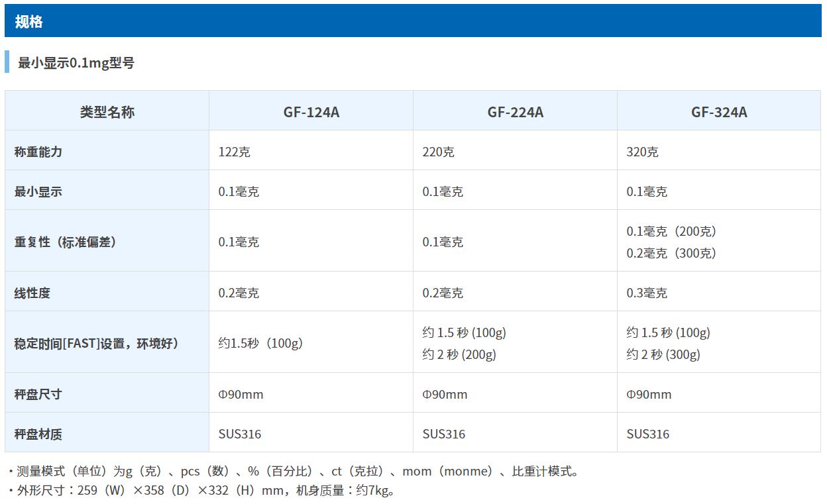Click the "最小显示0.1mg型号" subheading
Image resolution: width=827 pixels, height=504 pixels.
click(x=76, y=63)
